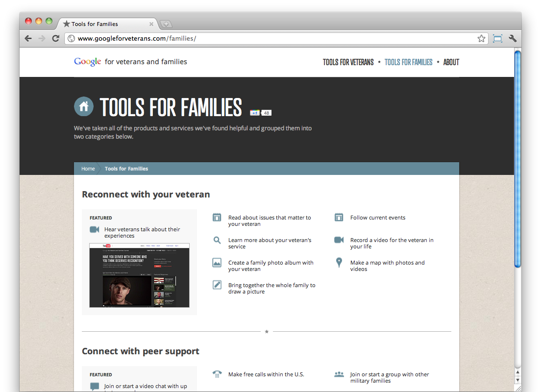Click the Google +1 button
Viewport: 541px width, 392px height.
[x=255, y=113]
